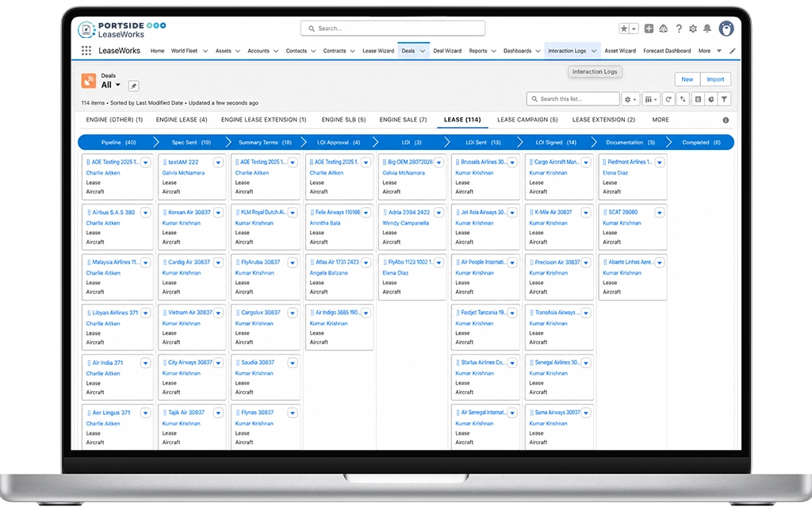The image size is (812, 511).
Task: Select the ENGINE LEASE (4) tab
Action: pyautogui.click(x=182, y=120)
